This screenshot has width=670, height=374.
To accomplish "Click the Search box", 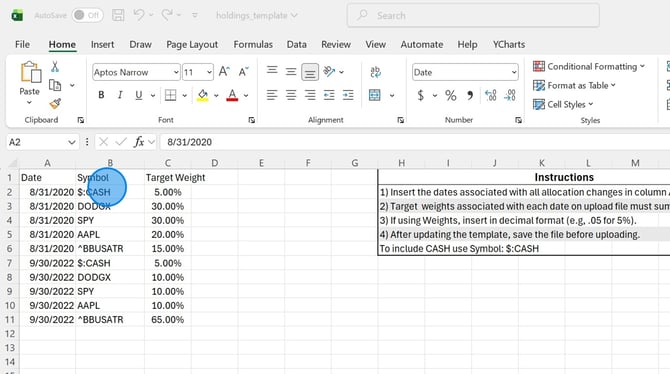I will 473,15.
